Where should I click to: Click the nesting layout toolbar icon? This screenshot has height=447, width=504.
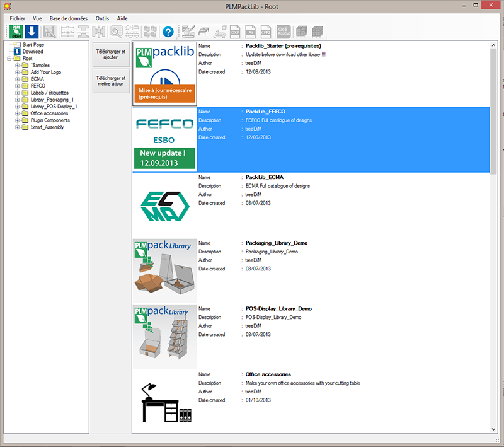pyautogui.click(x=132, y=32)
